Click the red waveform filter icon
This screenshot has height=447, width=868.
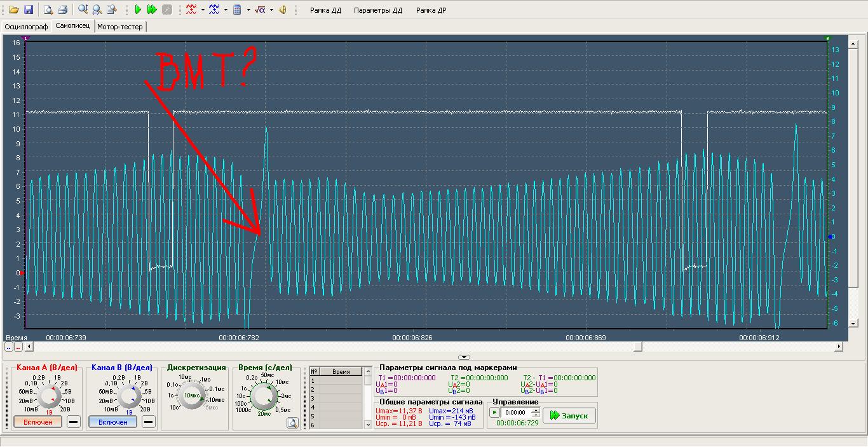coord(191,10)
